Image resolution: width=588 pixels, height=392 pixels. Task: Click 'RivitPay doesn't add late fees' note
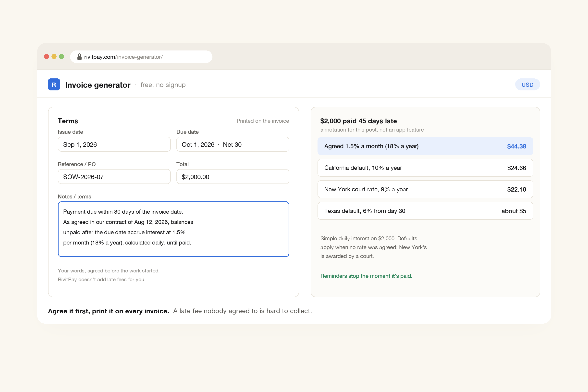[x=101, y=280]
